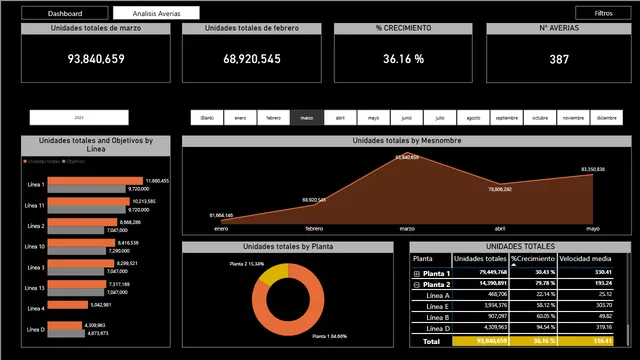The height and width of the screenshot is (360, 640).
Task: Click Planta 1 value 79,449,768
Action: (x=493, y=272)
